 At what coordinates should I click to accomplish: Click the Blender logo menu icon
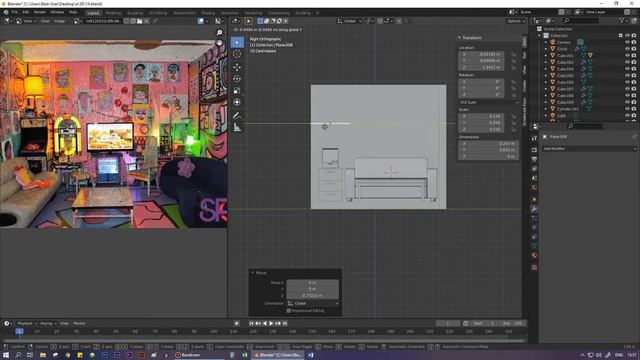click(5, 12)
